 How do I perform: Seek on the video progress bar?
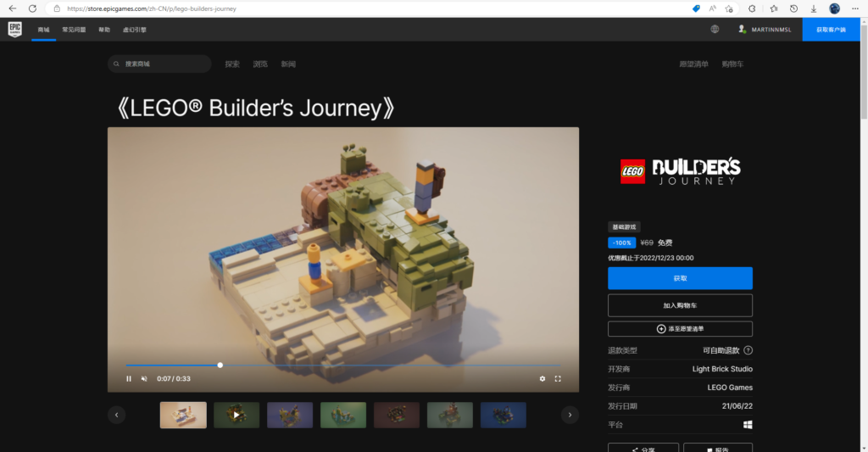343,365
